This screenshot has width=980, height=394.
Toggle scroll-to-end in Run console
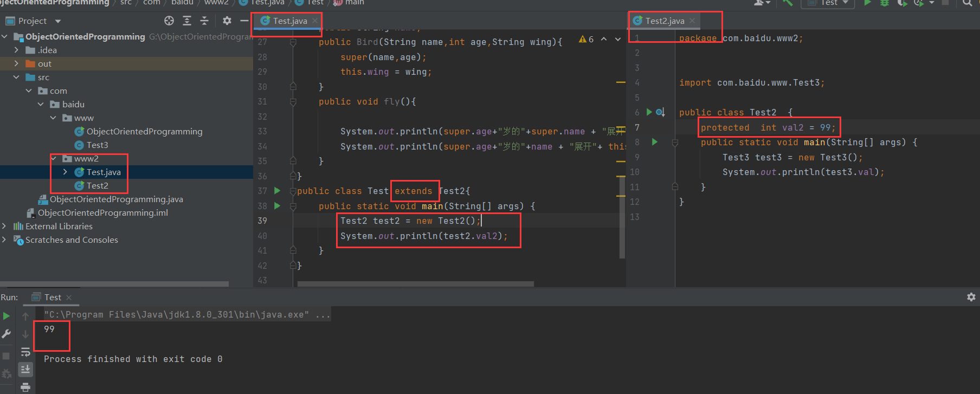25,370
